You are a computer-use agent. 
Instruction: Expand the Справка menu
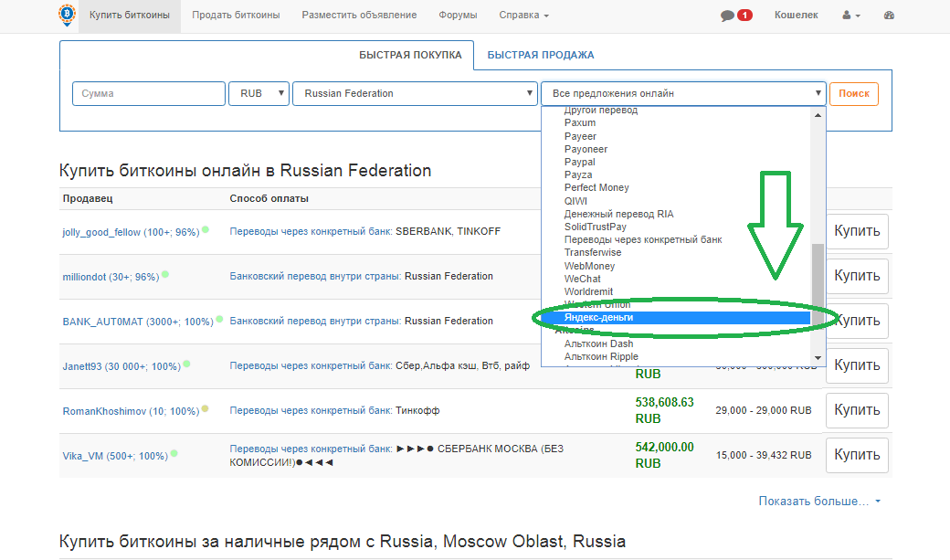click(523, 16)
